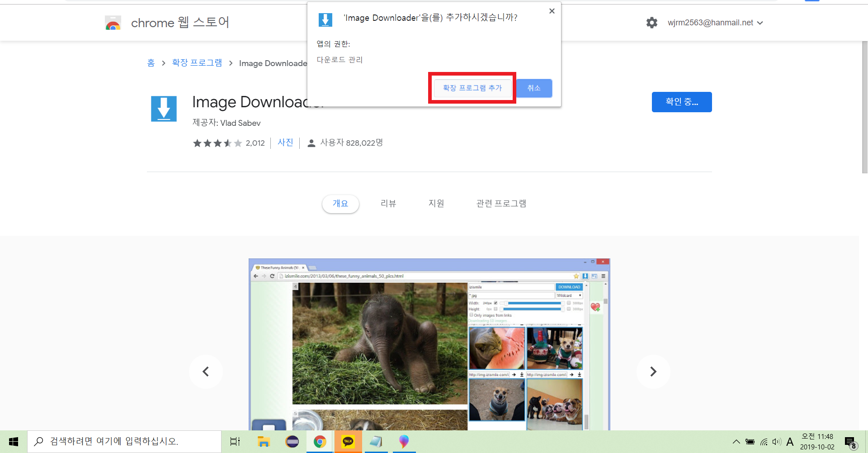Viewport: 868px width, 453px height.
Task: Expand hidden system tray icons
Action: [736, 442]
